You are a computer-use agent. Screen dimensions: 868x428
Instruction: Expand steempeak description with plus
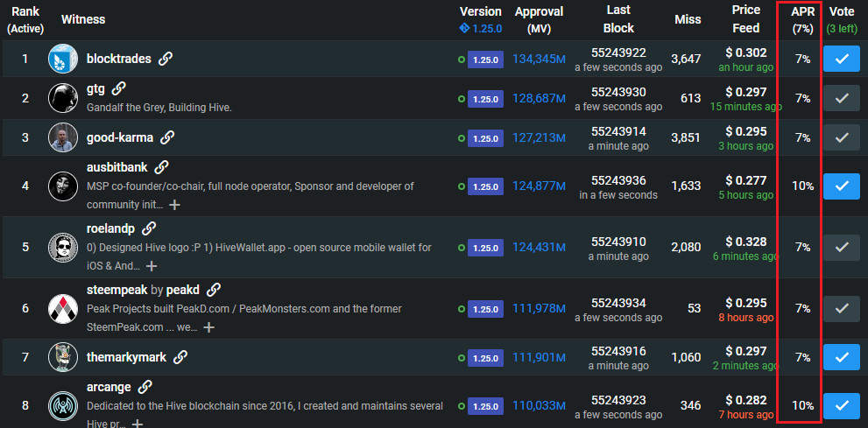click(208, 328)
